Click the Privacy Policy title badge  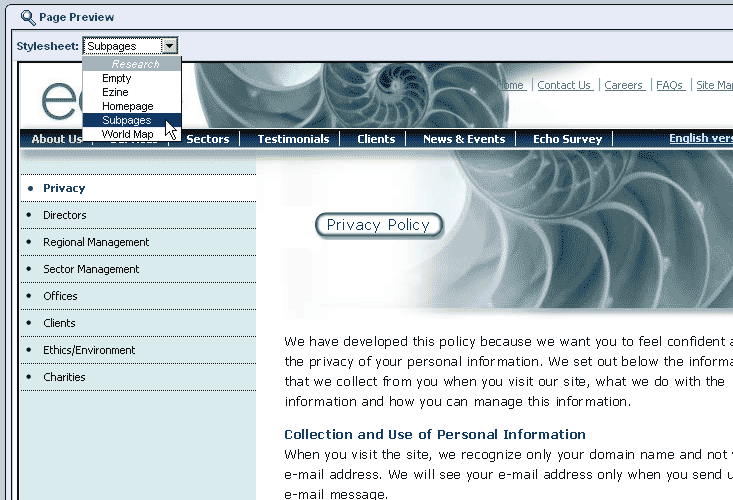coord(379,225)
